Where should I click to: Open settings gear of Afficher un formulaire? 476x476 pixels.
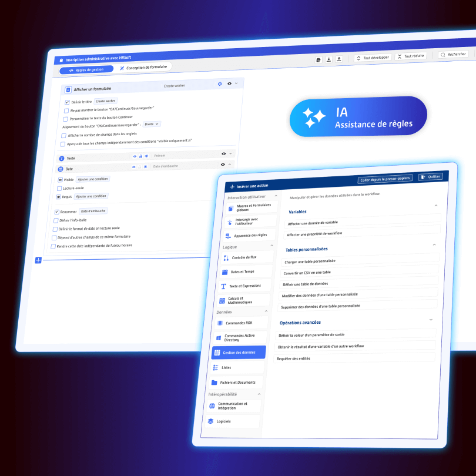coord(220,84)
